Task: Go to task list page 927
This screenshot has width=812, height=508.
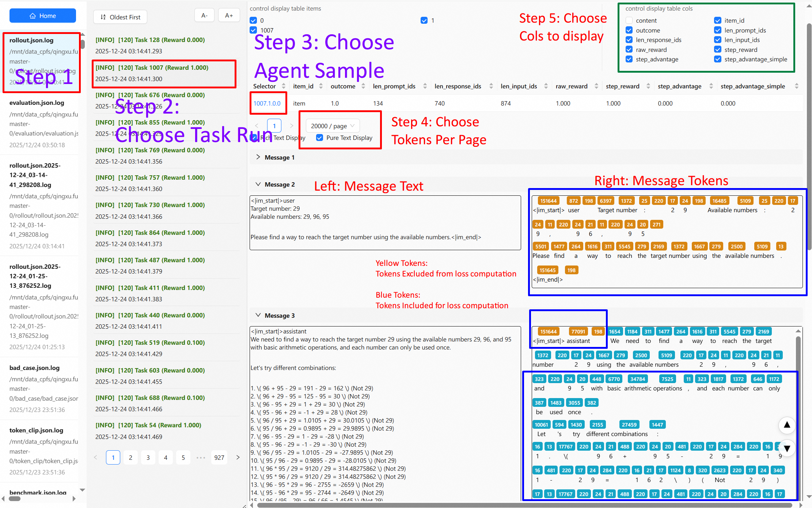Action: click(219, 458)
